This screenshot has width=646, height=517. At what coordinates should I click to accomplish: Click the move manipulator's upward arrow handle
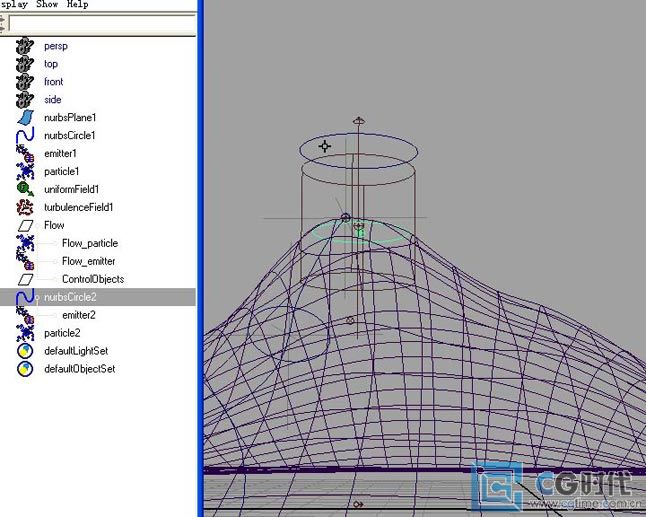358,121
